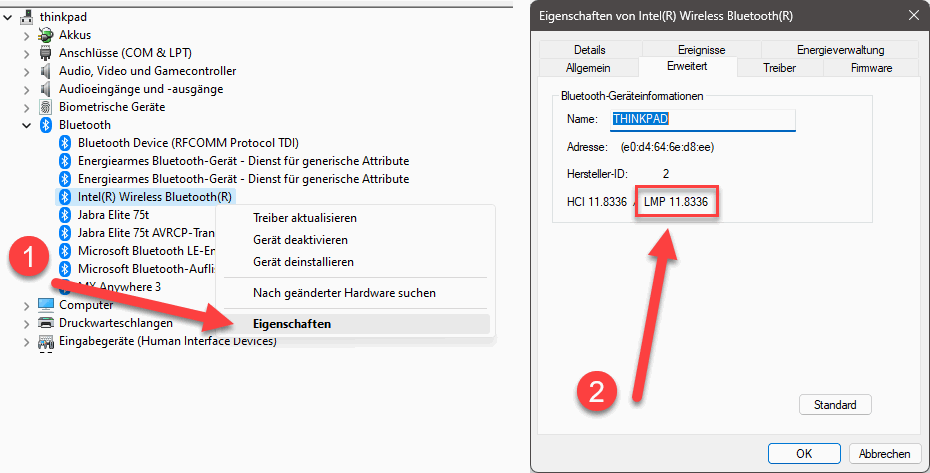Screen dimensions: 930x473
Task: Expand Eingabegeräte (Human Interface Devices) category
Action: point(26,342)
